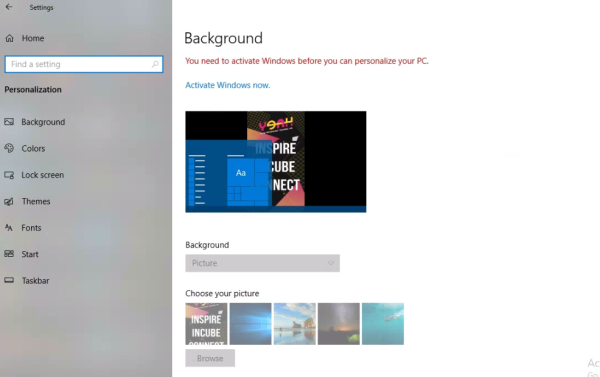This screenshot has width=600, height=377.
Task: Open the Home label in sidebar
Action: [33, 38]
